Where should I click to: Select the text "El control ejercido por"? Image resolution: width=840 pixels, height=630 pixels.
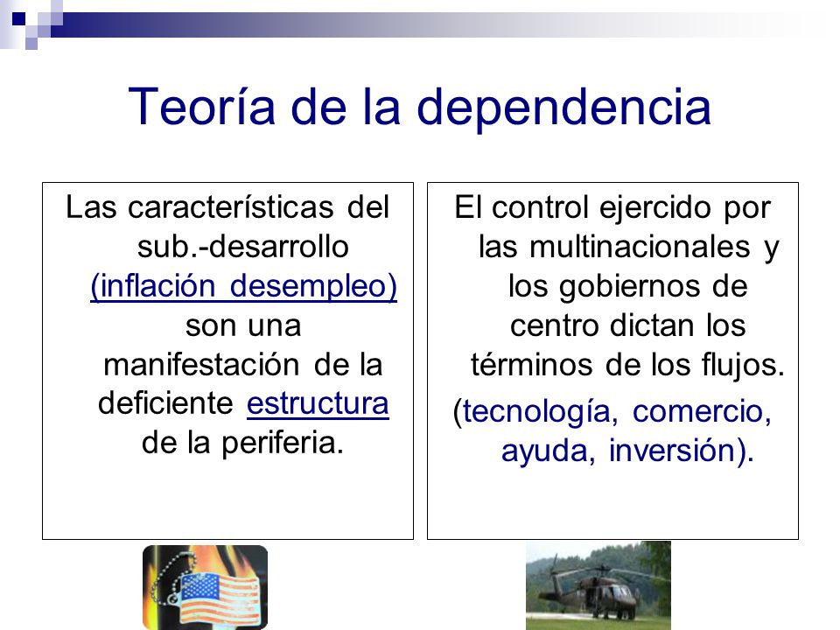[612, 208]
